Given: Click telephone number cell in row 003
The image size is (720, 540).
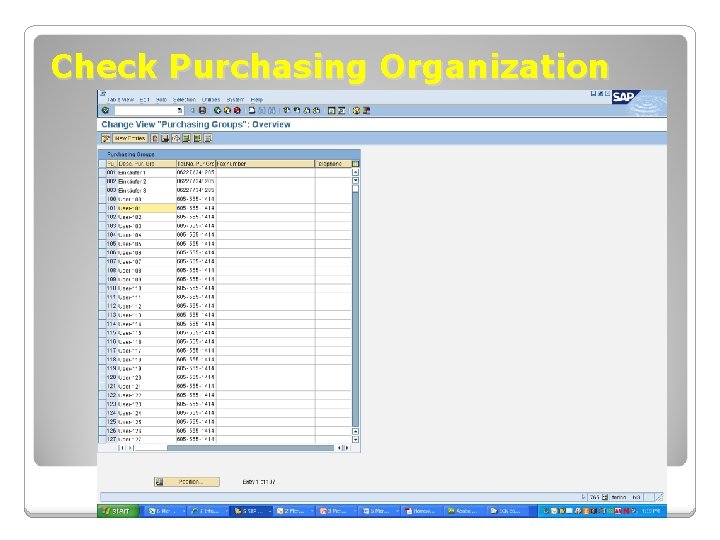Looking at the screenshot, I should (x=196, y=190).
